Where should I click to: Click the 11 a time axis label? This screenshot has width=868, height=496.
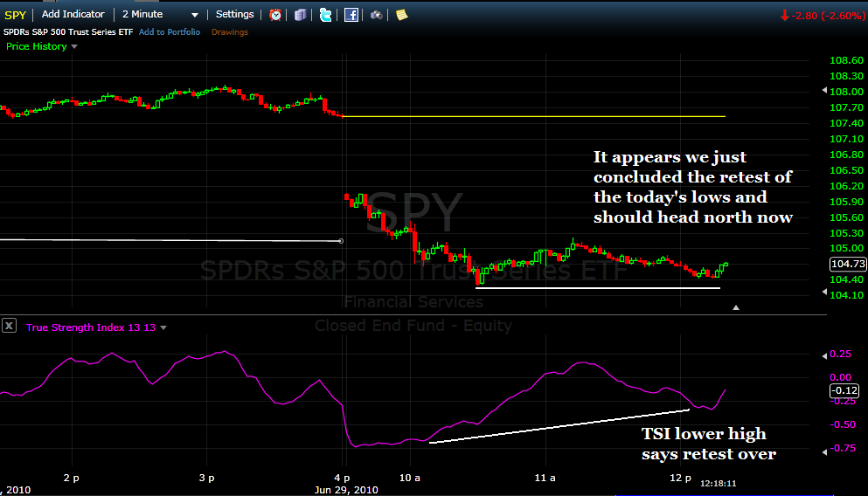(x=545, y=478)
